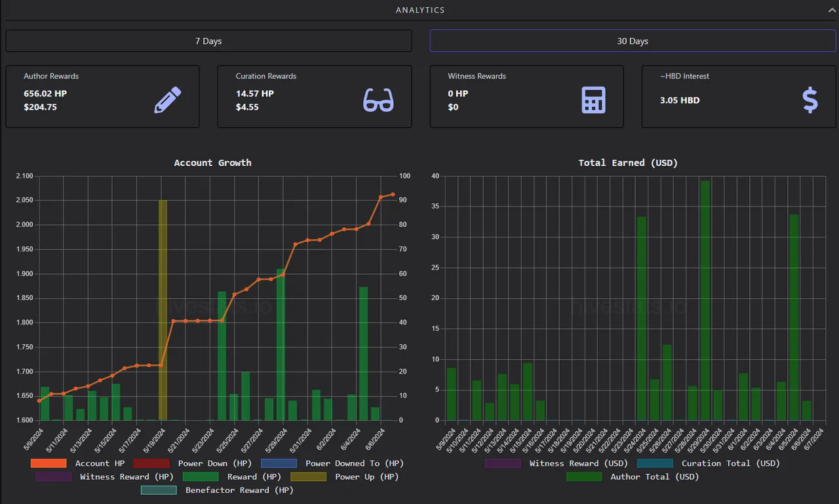Click the 3.05 HBD interest value
The height and width of the screenshot is (504, 839).
click(x=680, y=100)
